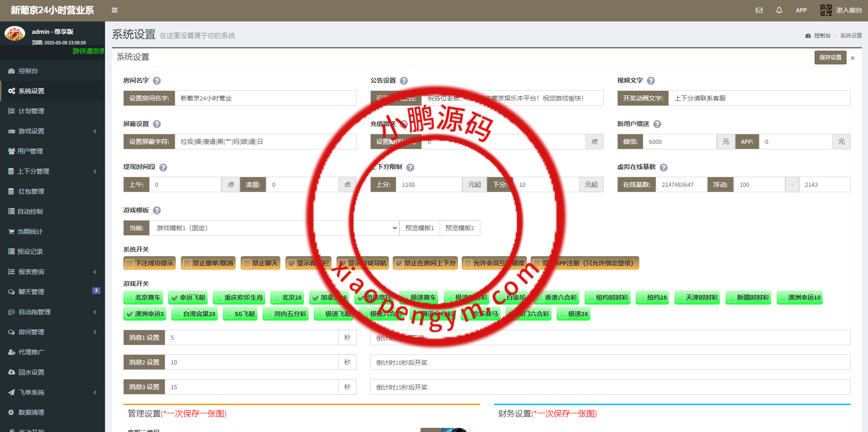Click the admin avatar image
Screen dimensions: 868x432
point(15,34)
